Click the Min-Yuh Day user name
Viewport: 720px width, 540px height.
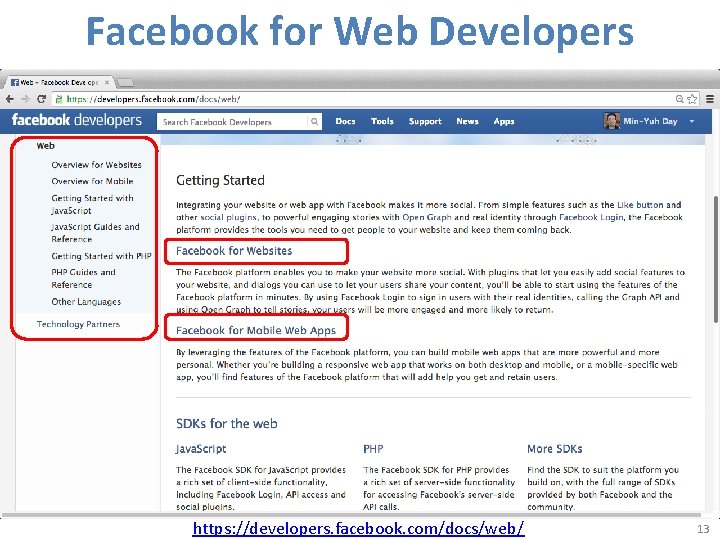coord(650,121)
